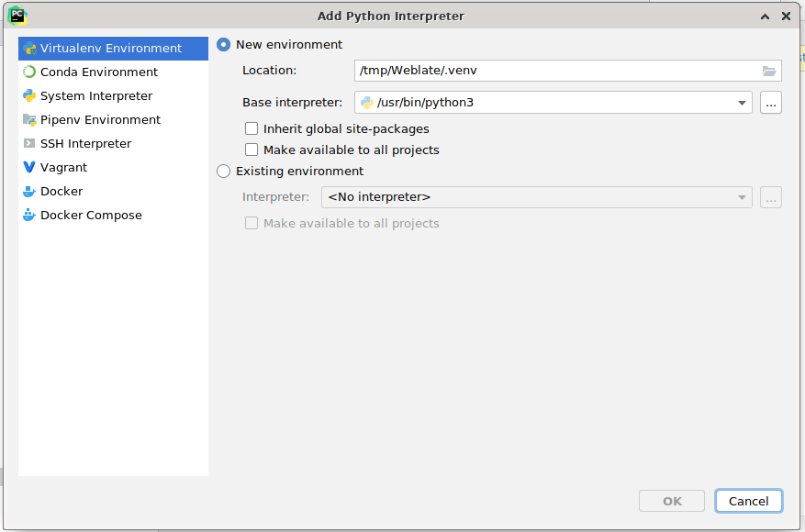Switch to the Virtualenv Environment tab
Screen dimensions: 805x532
[x=101, y=48]
